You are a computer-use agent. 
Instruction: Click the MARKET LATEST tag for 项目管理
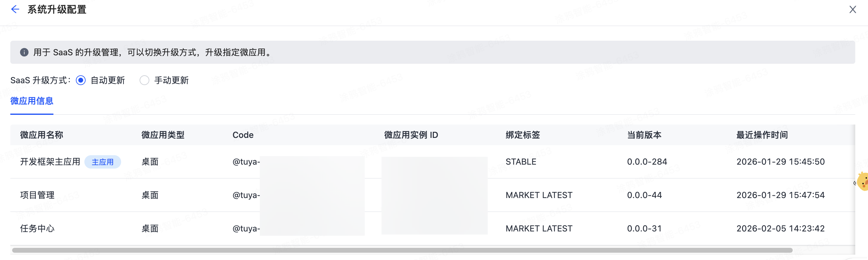(538, 195)
